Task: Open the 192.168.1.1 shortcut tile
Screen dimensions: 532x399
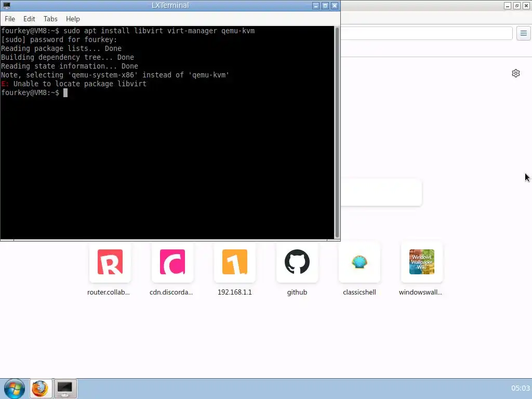Action: pos(235,262)
